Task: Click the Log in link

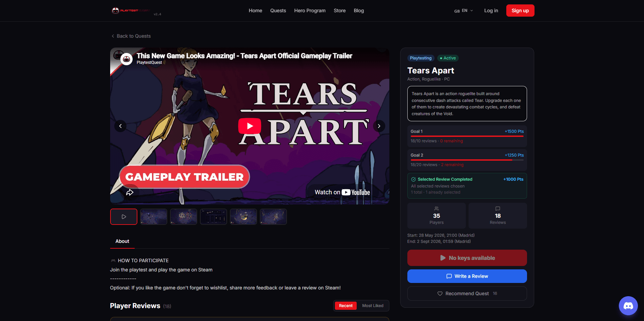Action: (491, 11)
